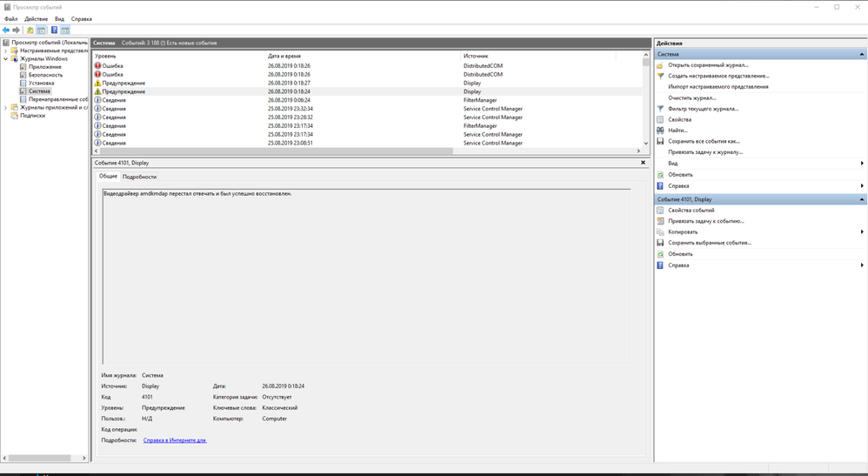868x476 pixels.
Task: Select the Service Control Manager event 23:28:32
Action: 368,117
